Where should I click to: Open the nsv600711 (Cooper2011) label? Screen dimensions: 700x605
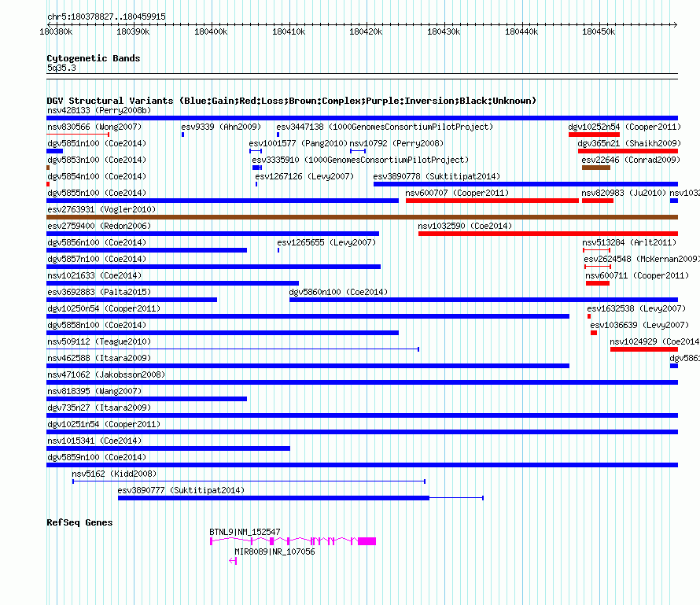637,275
